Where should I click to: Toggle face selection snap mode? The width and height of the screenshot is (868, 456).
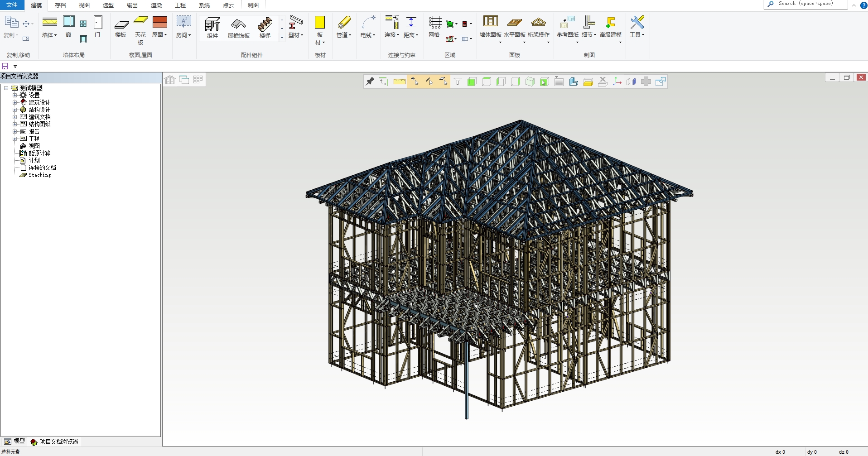(444, 82)
